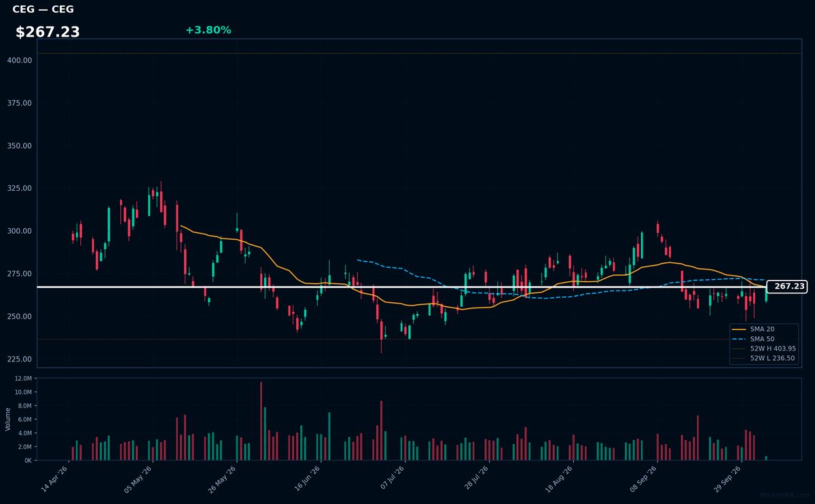The width and height of the screenshot is (815, 504).
Task: Click the tallest red volume bar in late May
Action: click(261, 421)
